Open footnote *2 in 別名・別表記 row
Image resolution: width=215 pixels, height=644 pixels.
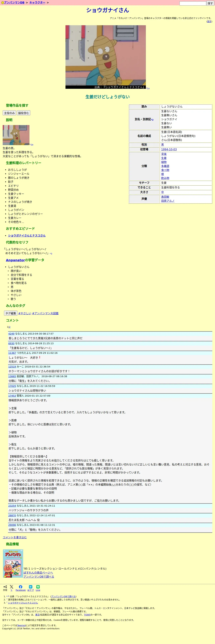tap(152, 120)
